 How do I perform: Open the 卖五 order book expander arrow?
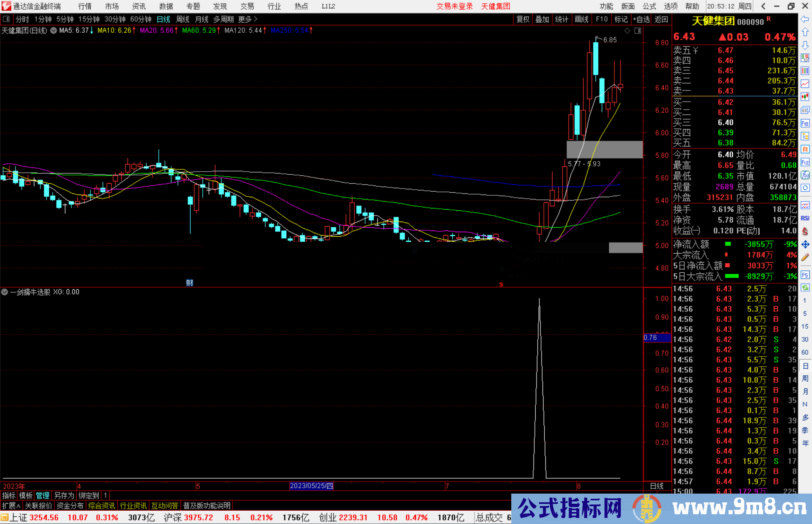click(695, 50)
